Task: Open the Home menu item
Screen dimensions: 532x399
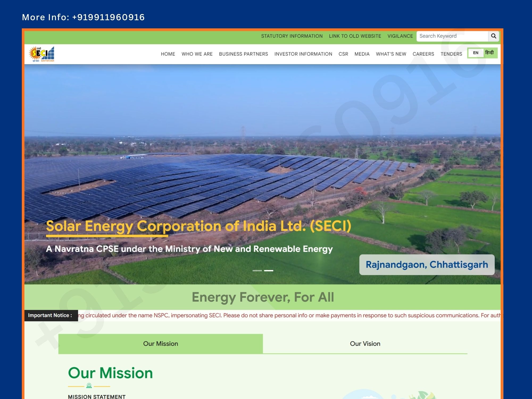Action: point(168,54)
